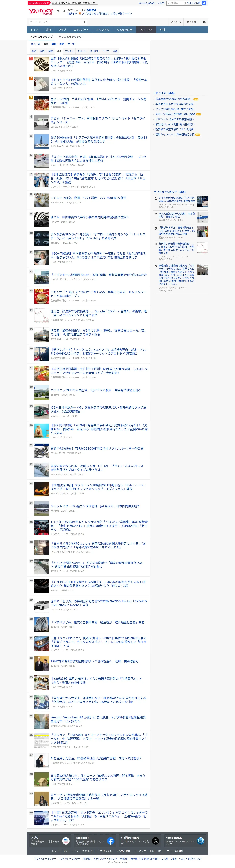Select the 国際 category tab
The width and height of the screenshot is (235, 868).
[x=50, y=51]
